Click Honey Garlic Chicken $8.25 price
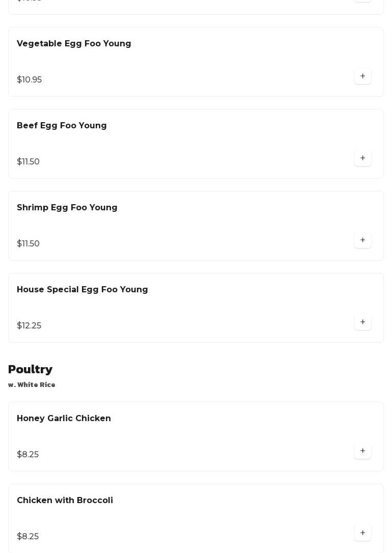This screenshot has width=392, height=553. tap(27, 455)
